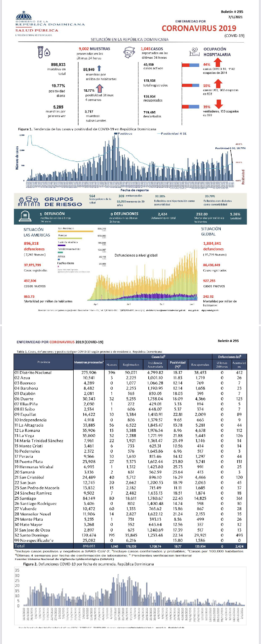Click the masked face cases icon
Screen dimensions: 261x644
130,52
